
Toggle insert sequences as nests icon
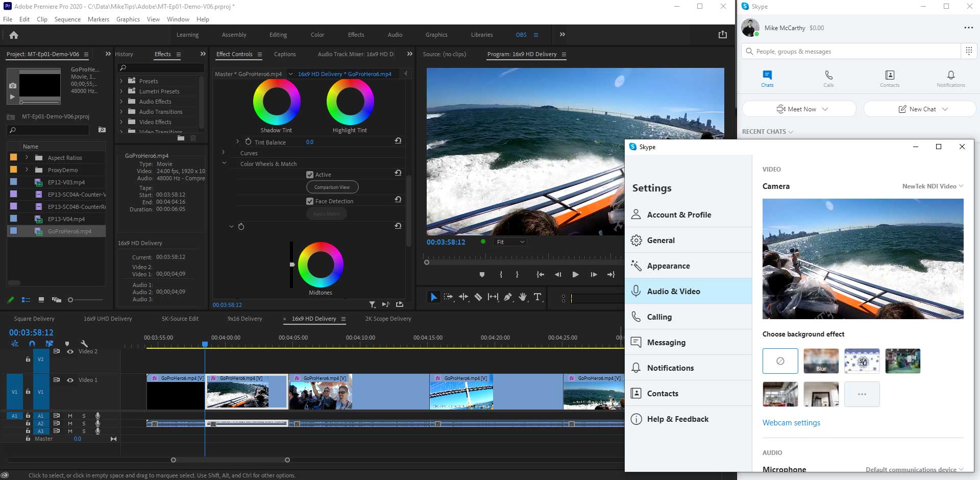pos(15,344)
